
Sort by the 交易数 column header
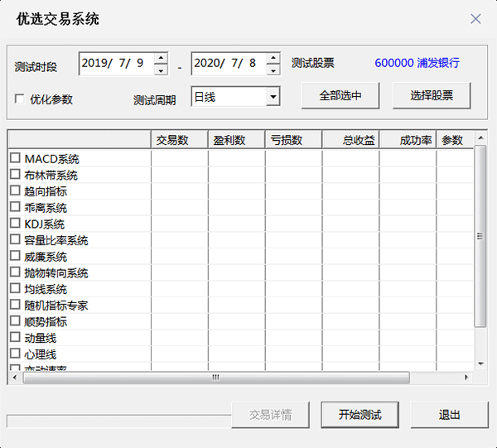pos(180,140)
